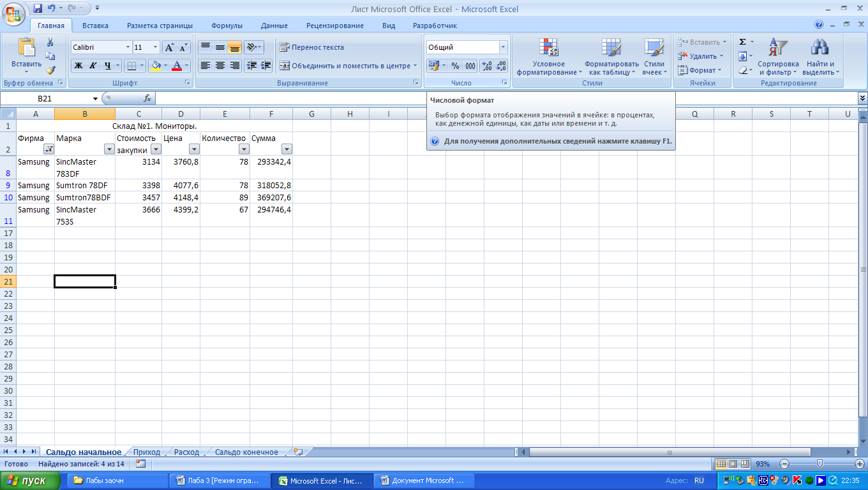The width and height of the screenshot is (868, 490).
Task: Open filter dropdown for Сумма column
Action: [x=287, y=149]
